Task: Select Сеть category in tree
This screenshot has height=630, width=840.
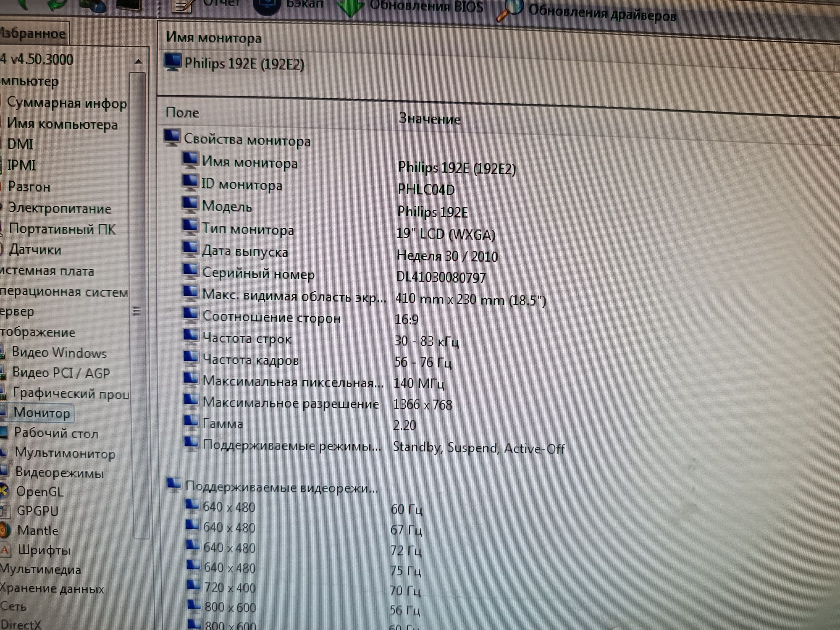Action: tap(13, 607)
